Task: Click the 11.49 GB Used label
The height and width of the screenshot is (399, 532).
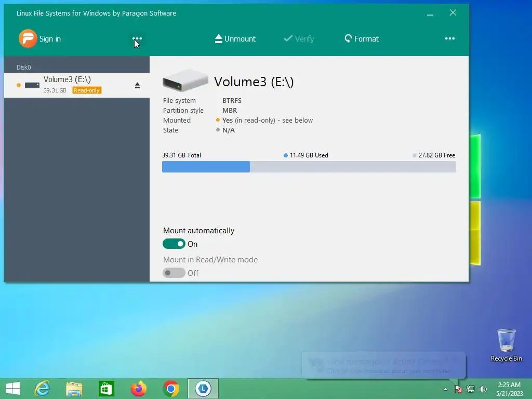Action: [x=309, y=155]
